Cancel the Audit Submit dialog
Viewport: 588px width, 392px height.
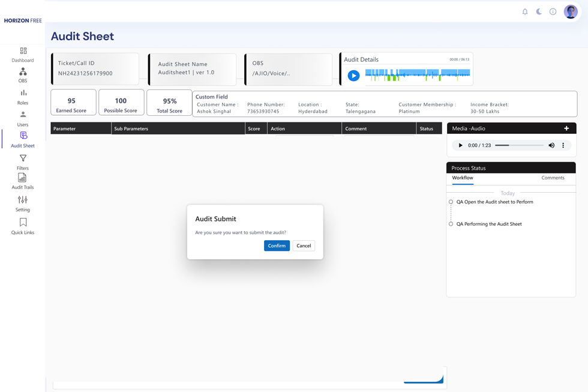pos(304,246)
